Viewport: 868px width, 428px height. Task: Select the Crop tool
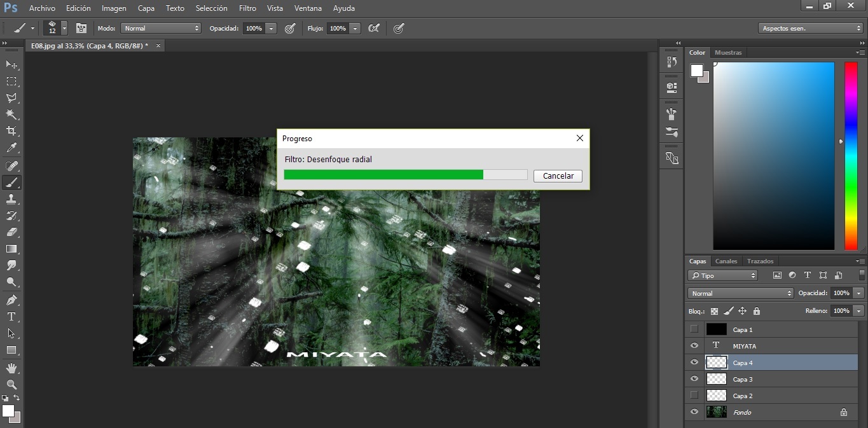[11, 131]
